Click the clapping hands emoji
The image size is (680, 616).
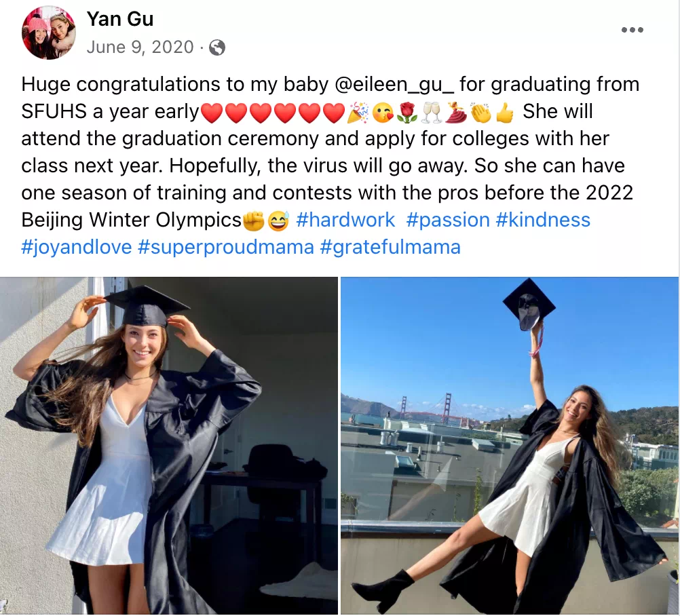pyautogui.click(x=480, y=112)
